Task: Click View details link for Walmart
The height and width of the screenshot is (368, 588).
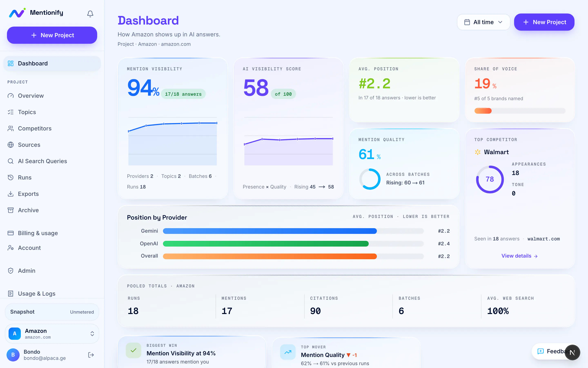Action: tap(519, 256)
